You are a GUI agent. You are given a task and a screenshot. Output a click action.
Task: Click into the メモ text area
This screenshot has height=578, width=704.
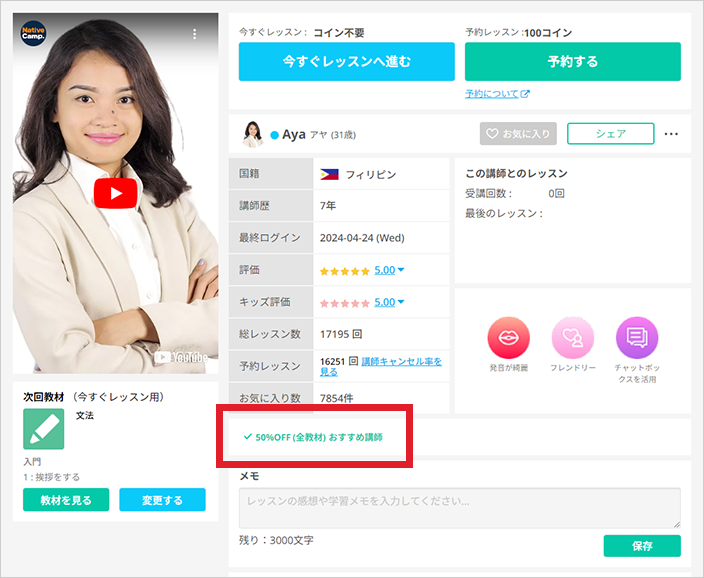tap(459, 508)
